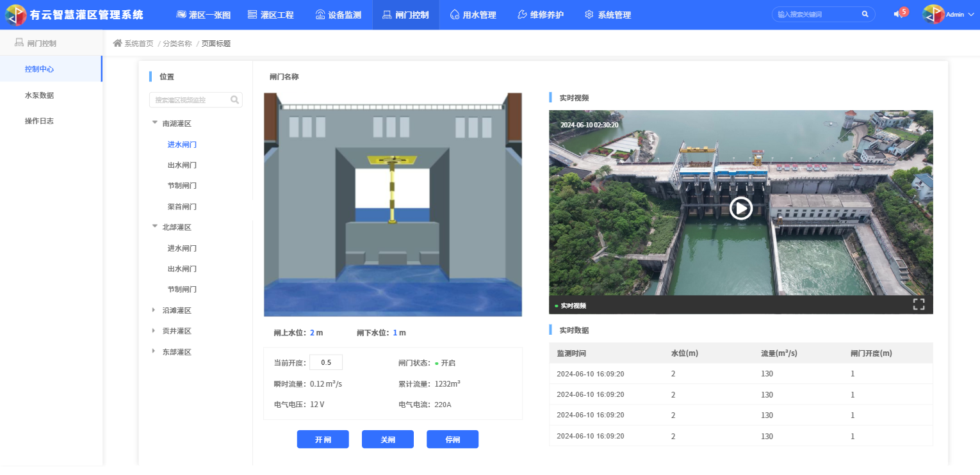Click the notification speaker icon with badge

click(x=898, y=15)
